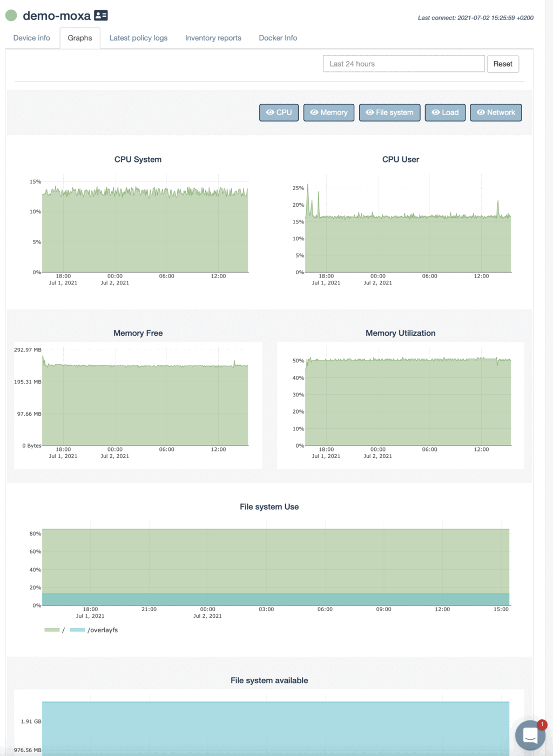
Task: Click the CPU System chart area
Action: click(x=145, y=232)
